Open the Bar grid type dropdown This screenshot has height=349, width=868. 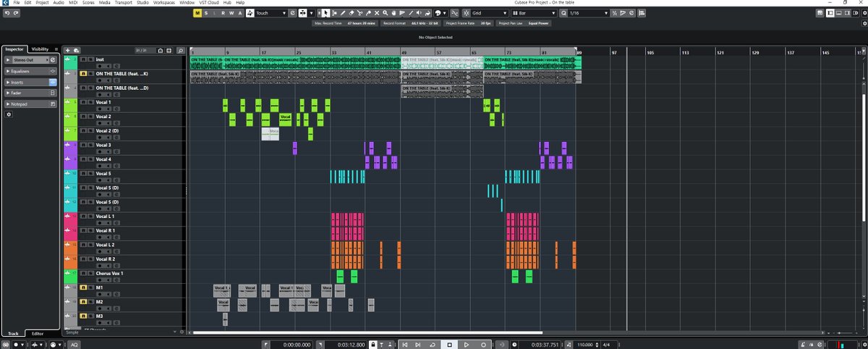[x=534, y=13]
